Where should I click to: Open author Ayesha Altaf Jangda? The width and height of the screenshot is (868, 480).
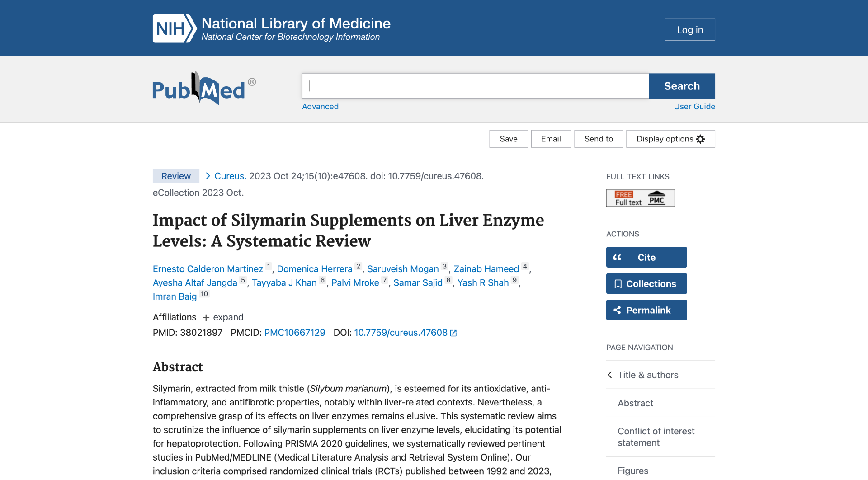pos(195,283)
